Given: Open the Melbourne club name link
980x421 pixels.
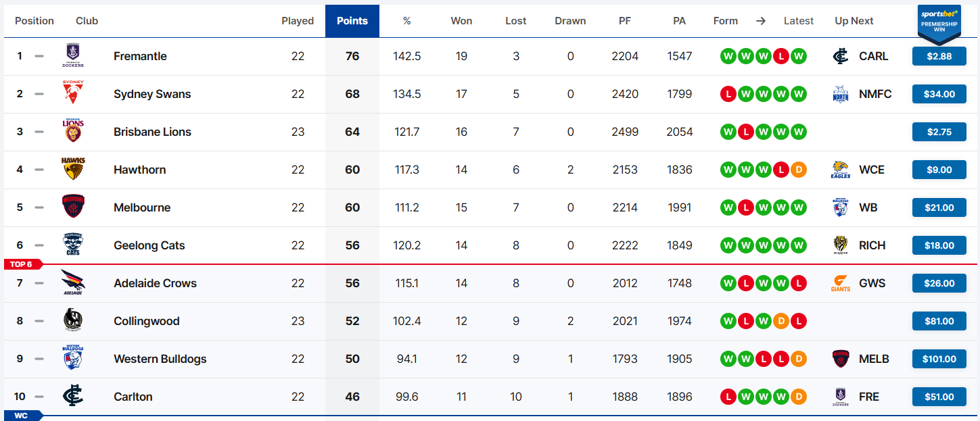Looking at the screenshot, I should coord(142,207).
